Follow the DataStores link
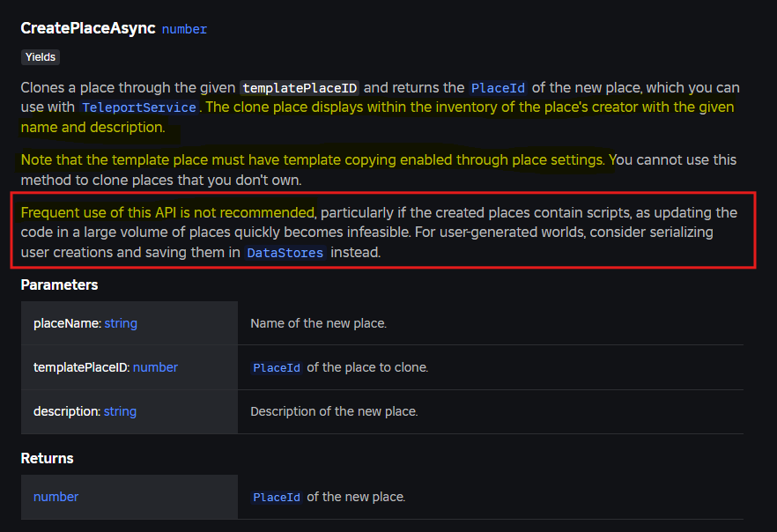The height and width of the screenshot is (532, 777). (x=285, y=253)
